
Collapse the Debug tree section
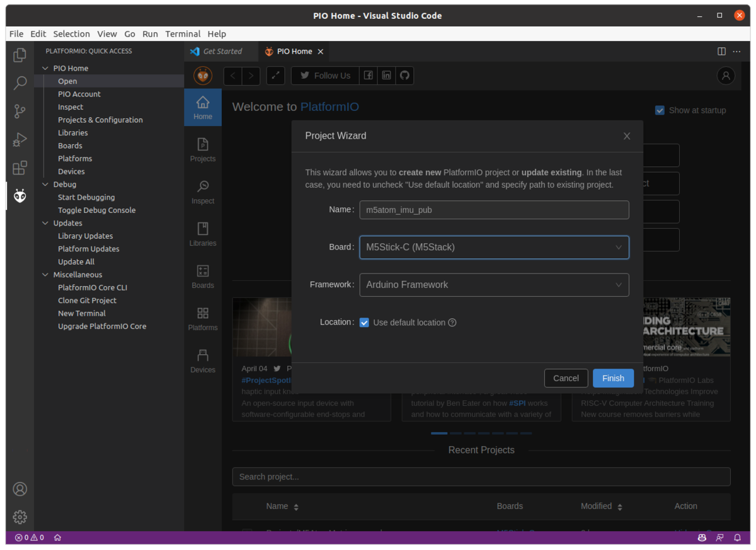[x=45, y=185]
